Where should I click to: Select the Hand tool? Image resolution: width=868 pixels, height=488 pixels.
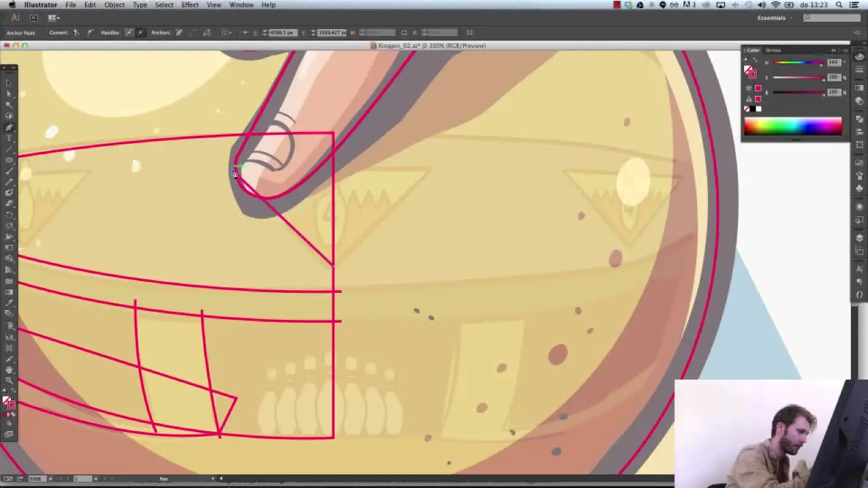coord(9,370)
